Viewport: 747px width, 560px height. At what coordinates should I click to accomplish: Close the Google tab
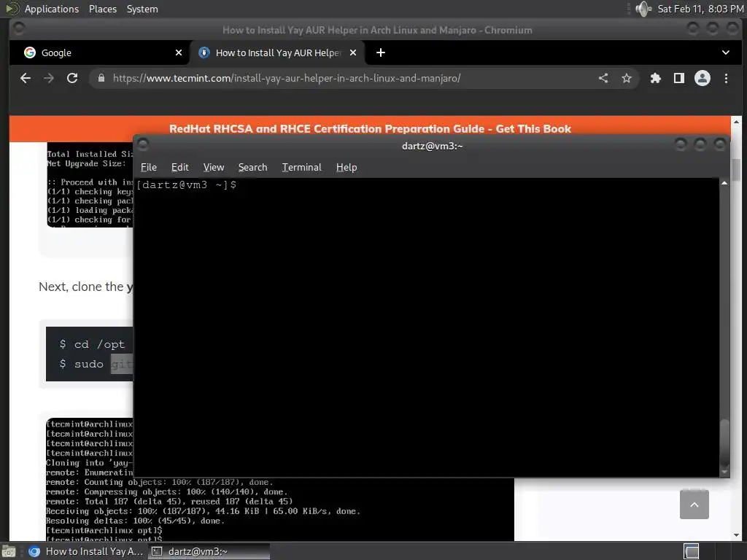coord(179,52)
